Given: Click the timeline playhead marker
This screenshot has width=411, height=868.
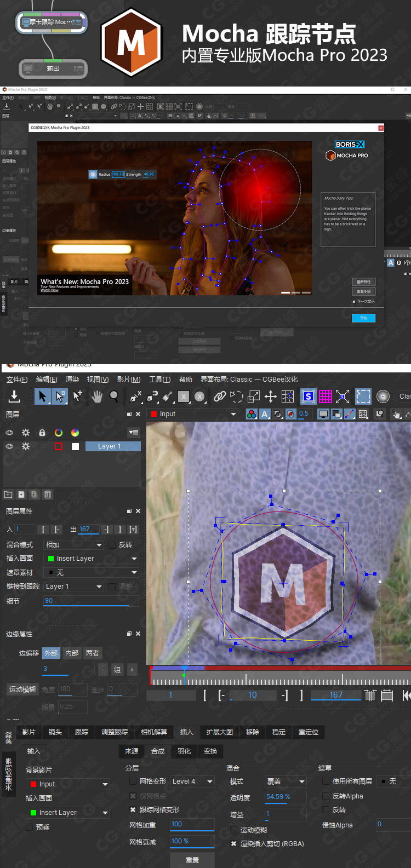Looking at the screenshot, I should (185, 669).
